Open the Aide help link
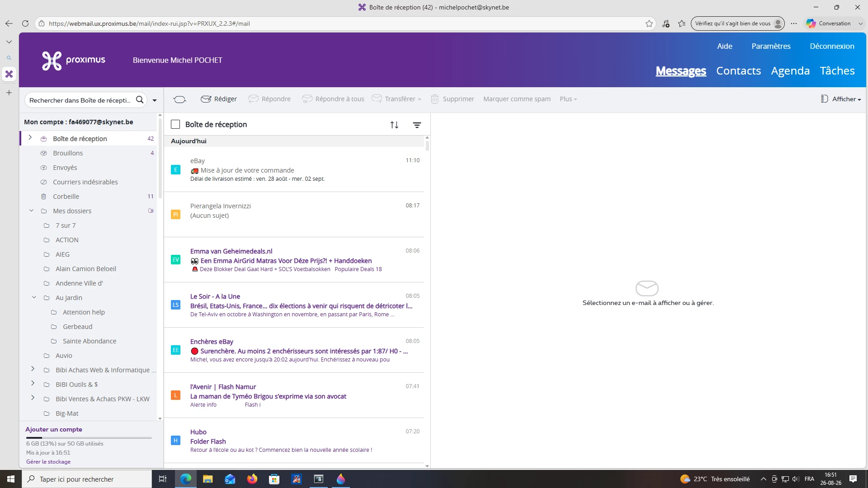This screenshot has height=488, width=868. [725, 46]
